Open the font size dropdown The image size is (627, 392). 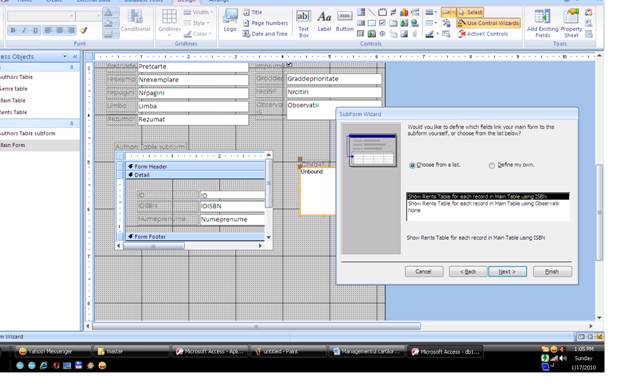click(x=99, y=16)
